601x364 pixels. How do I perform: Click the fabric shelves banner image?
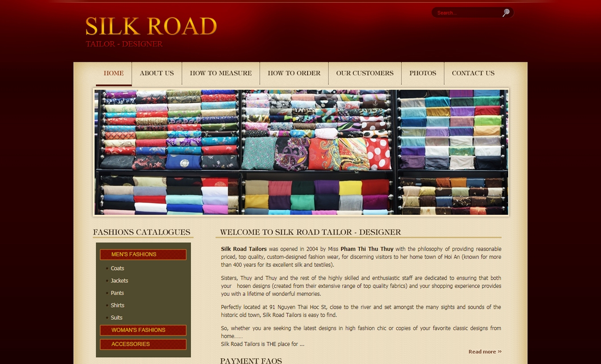coord(301,152)
